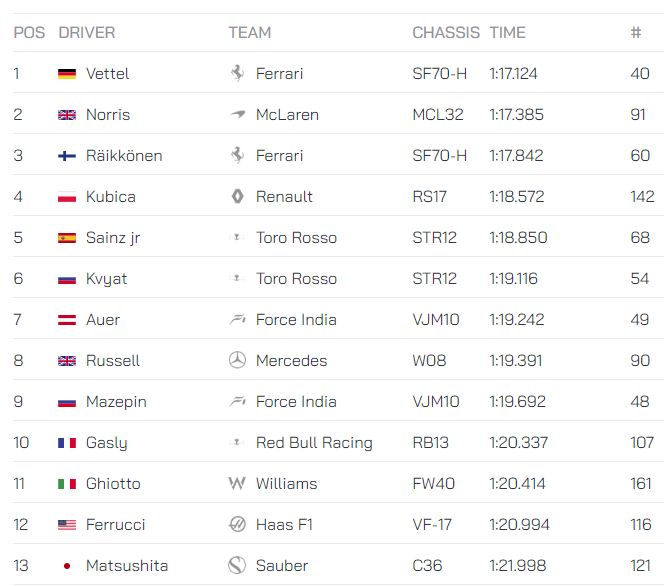Screen dimensions: 664x586
Task: Click the CHASSIS column header
Action: click(x=445, y=32)
